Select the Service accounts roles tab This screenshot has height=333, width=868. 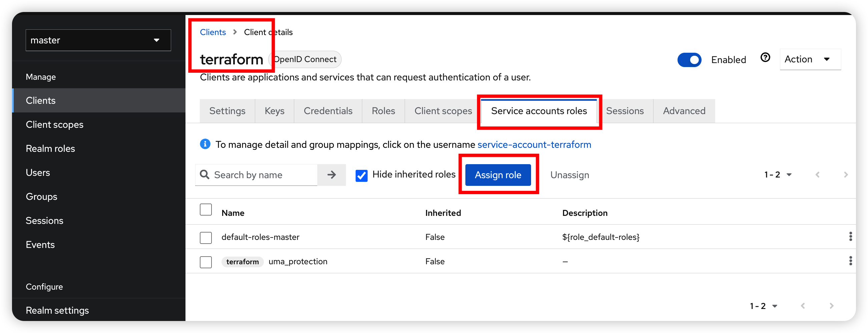point(538,111)
